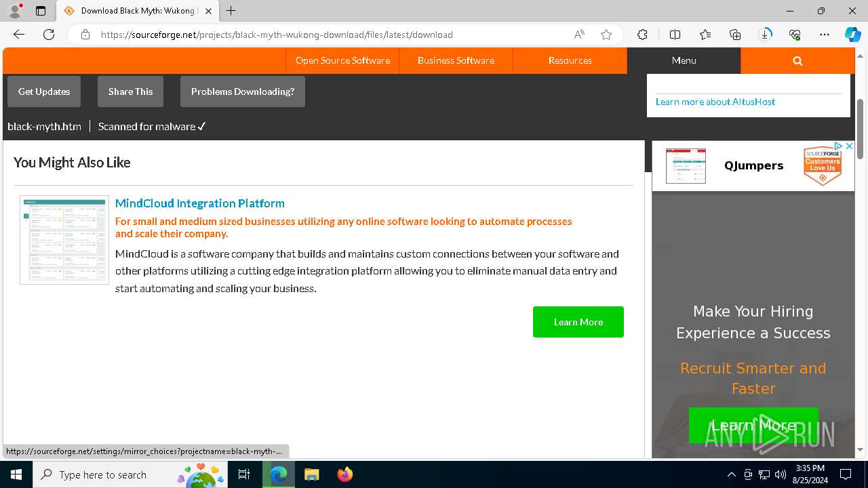Click the scrollbar down arrow
This screenshot has height=488, width=868.
click(861, 449)
